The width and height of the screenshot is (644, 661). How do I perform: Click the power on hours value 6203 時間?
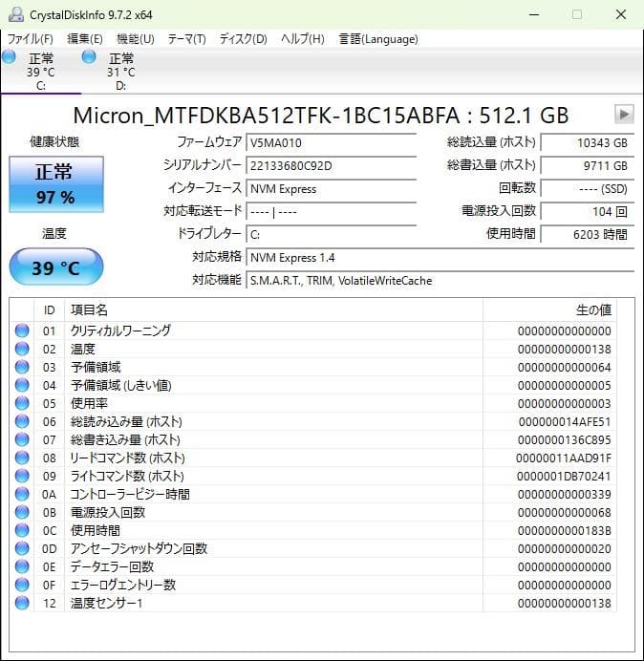pos(588,234)
